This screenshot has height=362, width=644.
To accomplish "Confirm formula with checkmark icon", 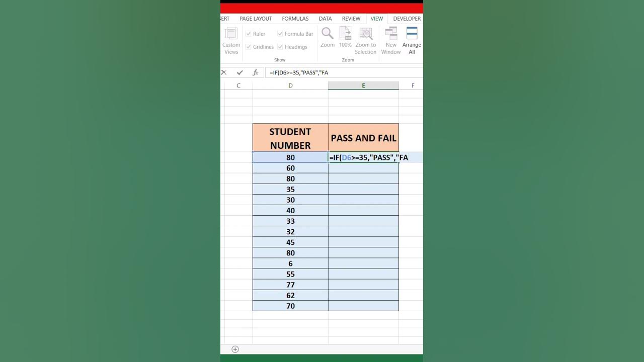I will (x=239, y=72).
